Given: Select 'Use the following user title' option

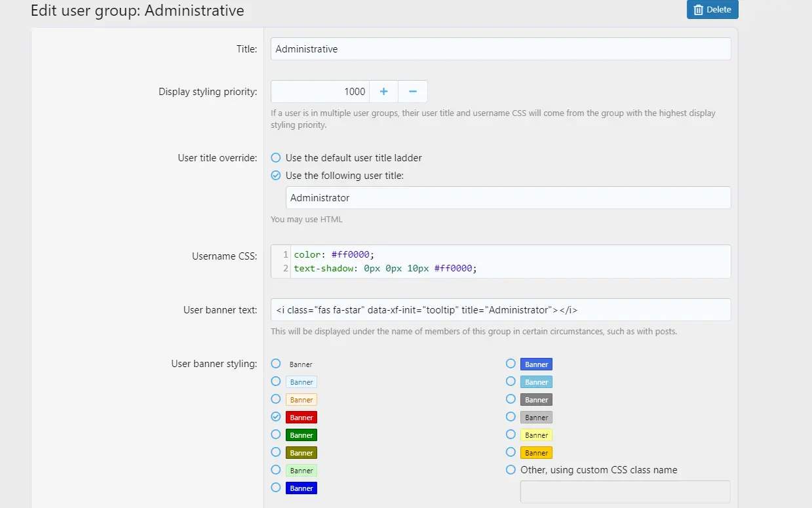Looking at the screenshot, I should pyautogui.click(x=276, y=176).
